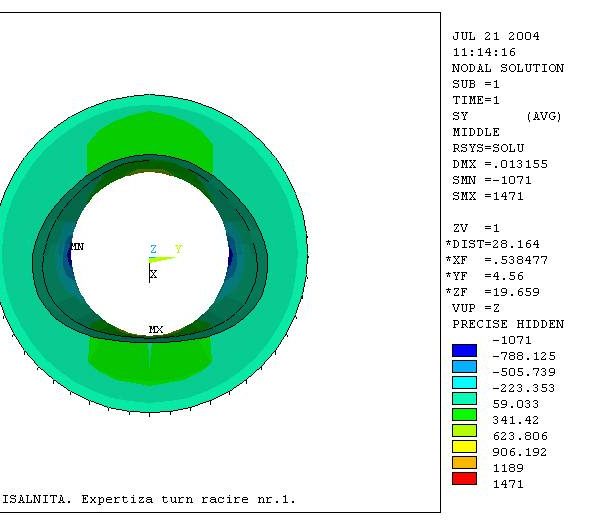Click the PRECISE HIDDEN display label
The image size is (600, 525).
(x=508, y=324)
